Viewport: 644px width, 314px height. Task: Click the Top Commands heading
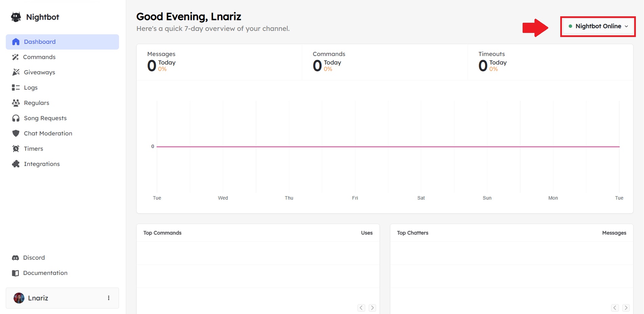(162, 233)
